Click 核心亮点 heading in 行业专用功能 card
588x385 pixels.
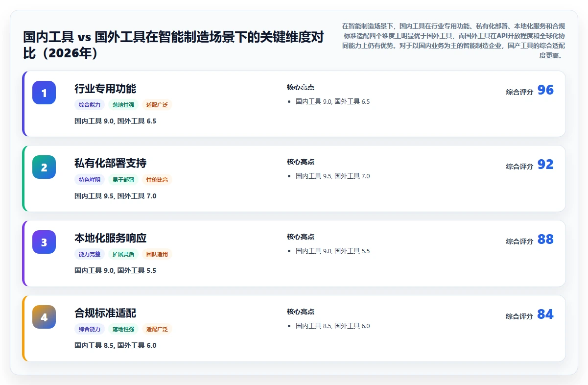[301, 87]
